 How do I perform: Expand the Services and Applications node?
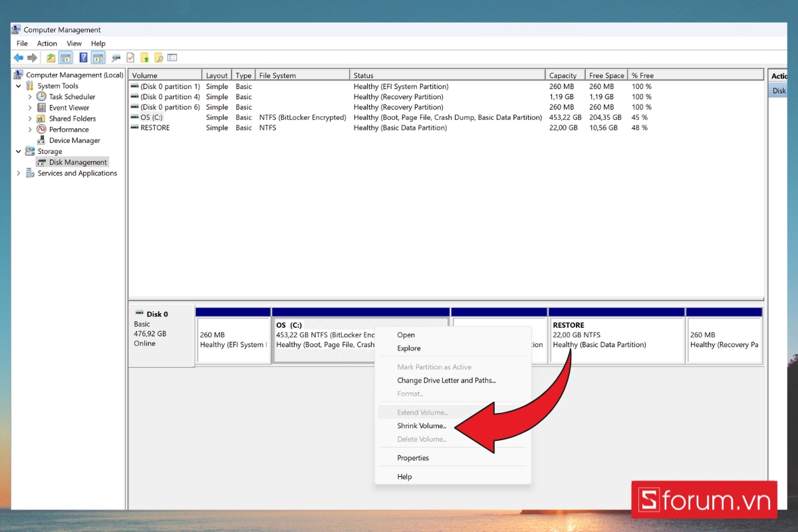click(19, 173)
